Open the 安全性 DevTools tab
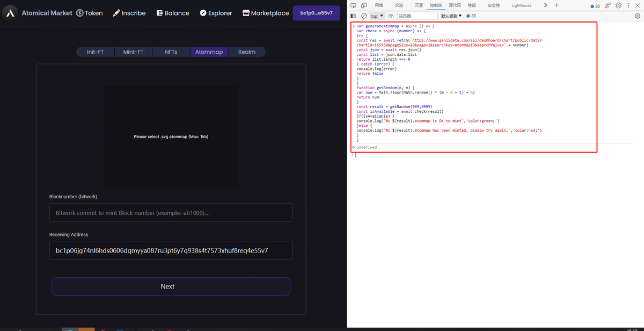This screenshot has height=331, width=644. coord(494,5)
